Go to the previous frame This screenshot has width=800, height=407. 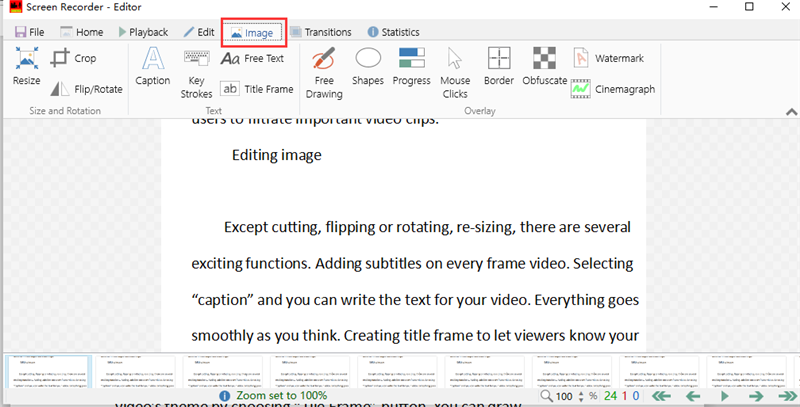click(x=693, y=396)
